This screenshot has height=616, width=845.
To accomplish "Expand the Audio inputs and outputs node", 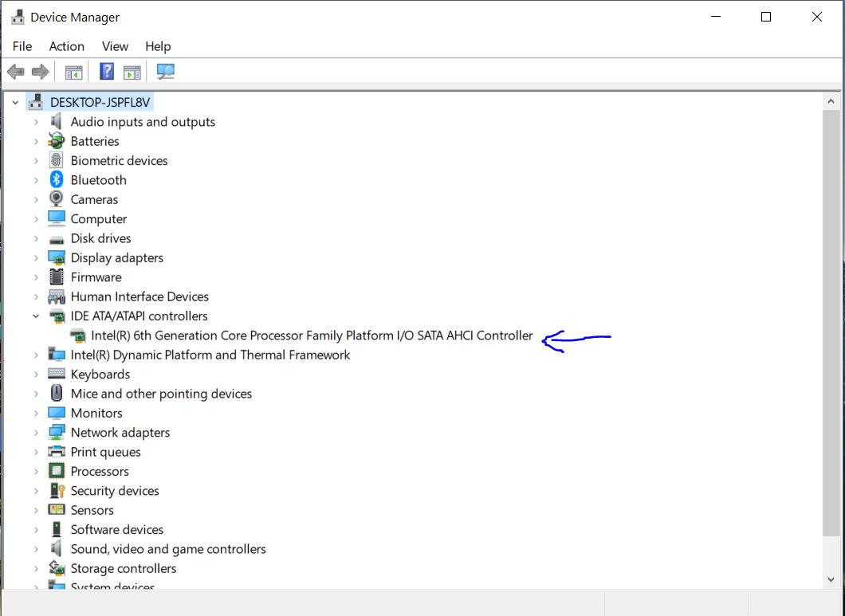I will (36, 123).
